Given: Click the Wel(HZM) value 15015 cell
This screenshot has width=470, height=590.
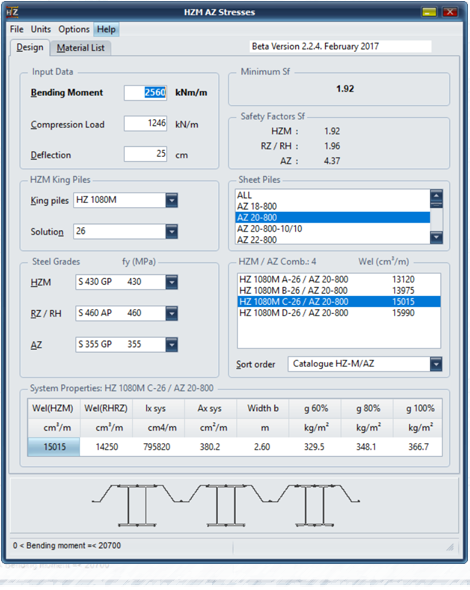Looking at the screenshot, I should coord(54,447).
